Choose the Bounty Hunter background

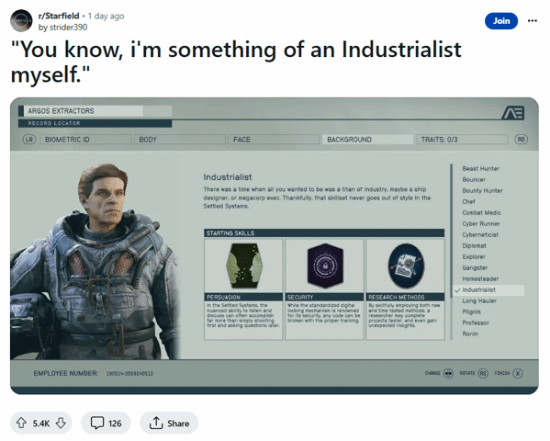(x=482, y=191)
